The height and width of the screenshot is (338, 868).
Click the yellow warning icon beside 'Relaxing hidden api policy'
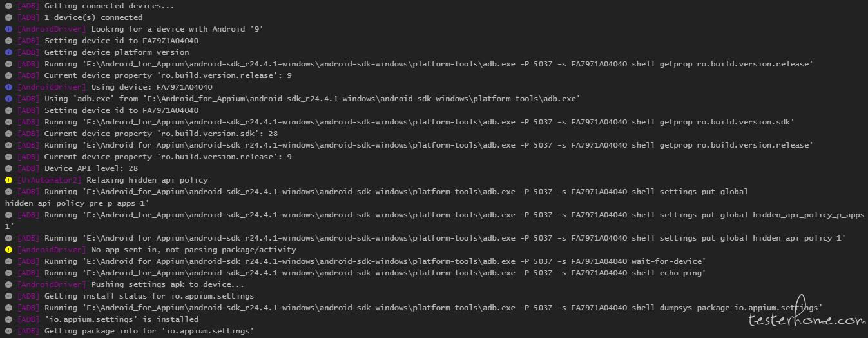point(8,180)
